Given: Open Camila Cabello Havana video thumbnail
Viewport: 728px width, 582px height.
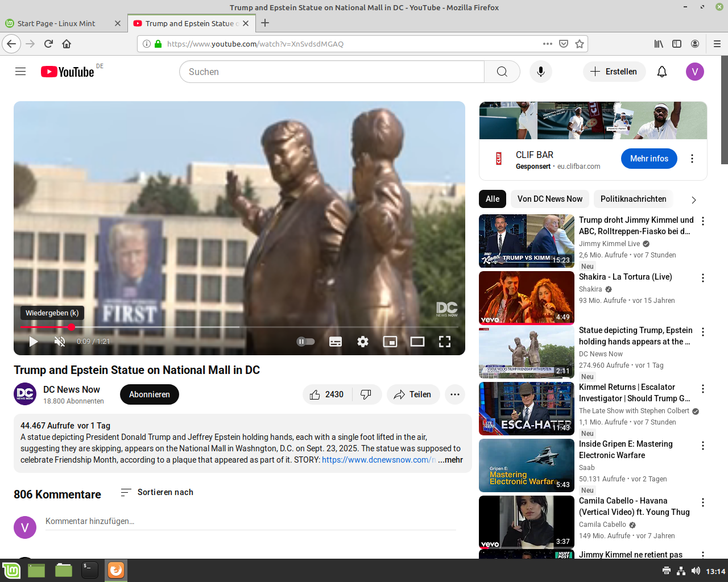Looking at the screenshot, I should click(x=527, y=522).
